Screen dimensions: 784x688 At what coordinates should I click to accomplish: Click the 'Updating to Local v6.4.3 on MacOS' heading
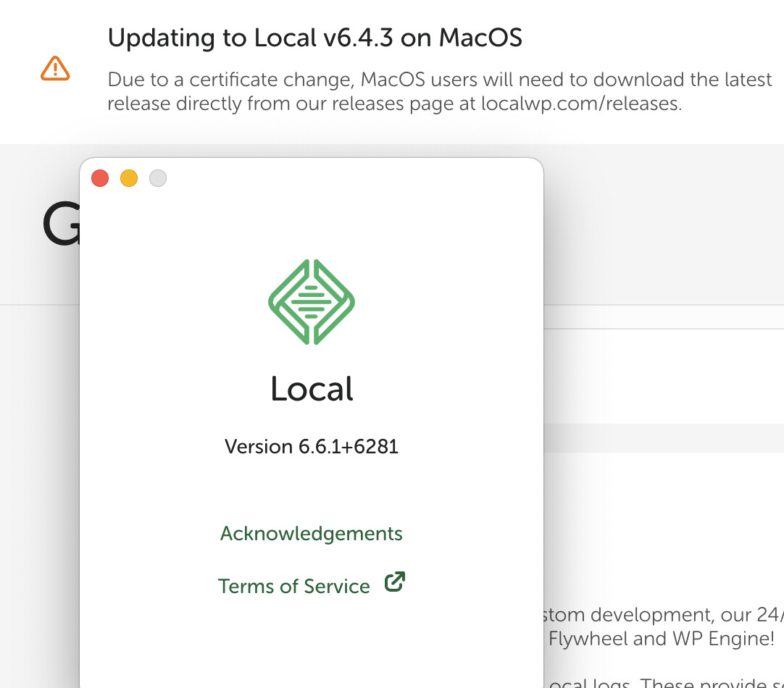click(x=315, y=38)
